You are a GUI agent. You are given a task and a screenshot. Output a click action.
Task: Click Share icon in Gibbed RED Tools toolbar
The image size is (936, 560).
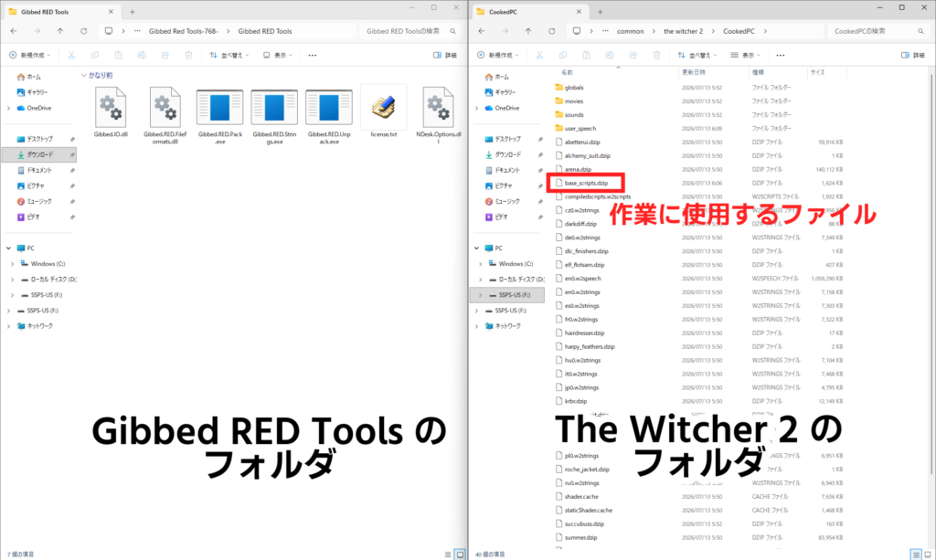tap(165, 55)
